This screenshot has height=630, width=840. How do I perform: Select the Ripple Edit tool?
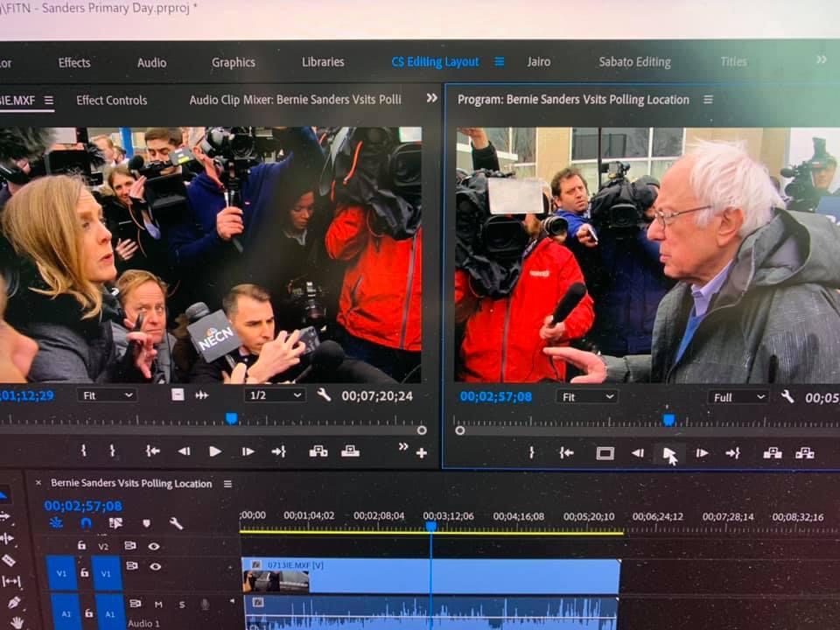pos(8,538)
